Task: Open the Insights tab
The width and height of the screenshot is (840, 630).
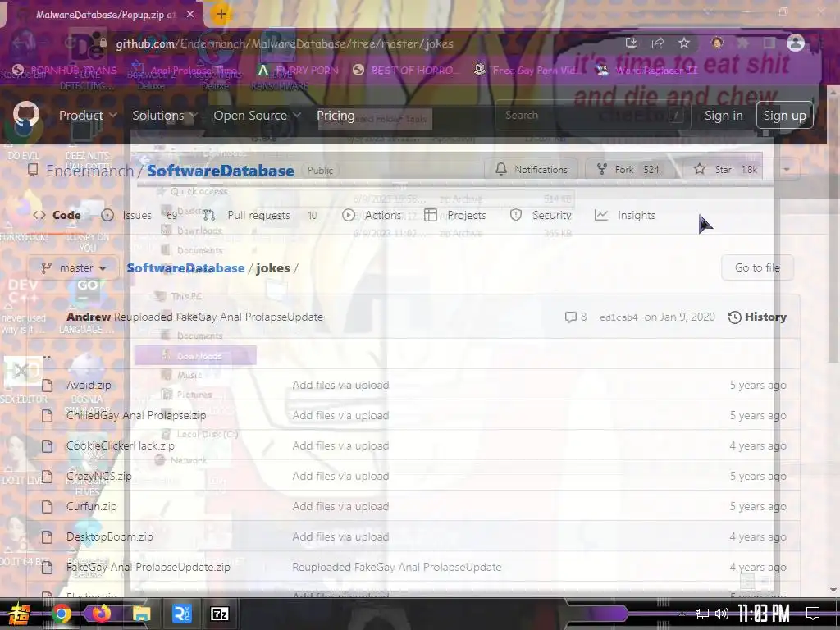Action: point(625,216)
